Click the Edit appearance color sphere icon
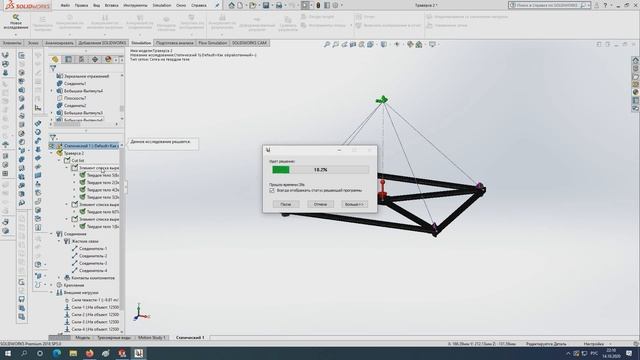Image resolution: width=640 pixels, height=360 pixels. point(410,44)
